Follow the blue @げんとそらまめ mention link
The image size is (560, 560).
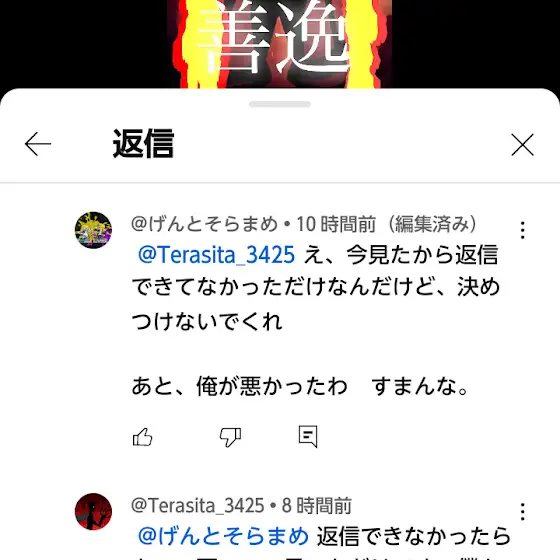[x=223, y=536]
